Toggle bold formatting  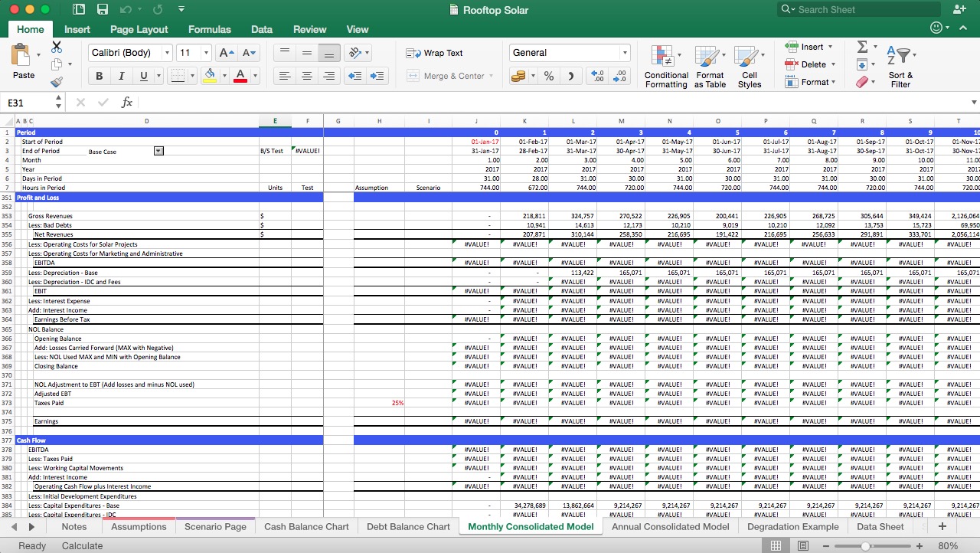tap(99, 76)
